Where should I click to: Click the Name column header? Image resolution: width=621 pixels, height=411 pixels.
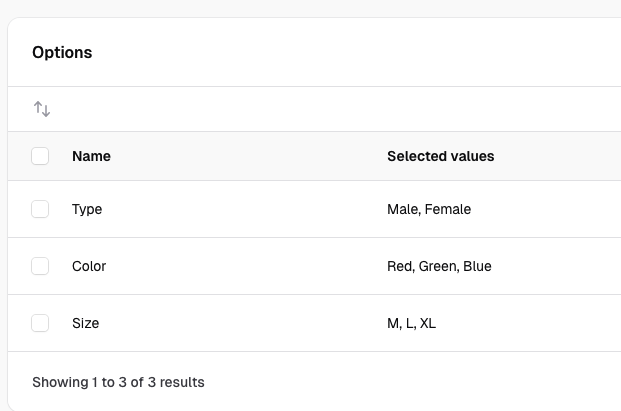[x=91, y=156]
